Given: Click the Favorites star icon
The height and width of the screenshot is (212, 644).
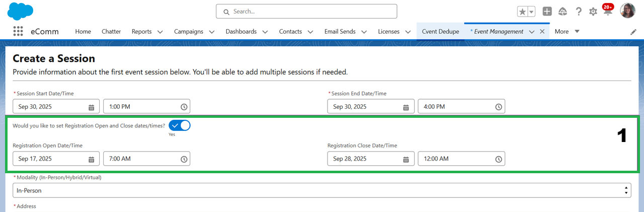Looking at the screenshot, I should [522, 12].
